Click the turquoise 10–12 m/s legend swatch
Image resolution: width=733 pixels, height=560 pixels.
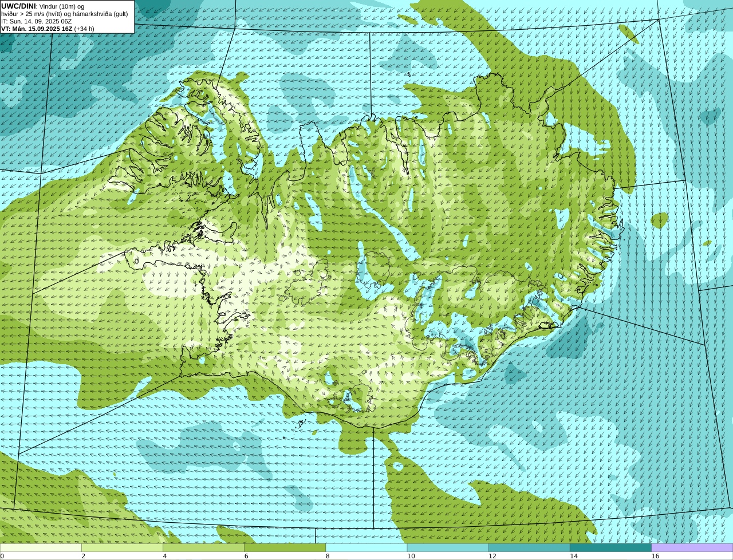coord(448,548)
